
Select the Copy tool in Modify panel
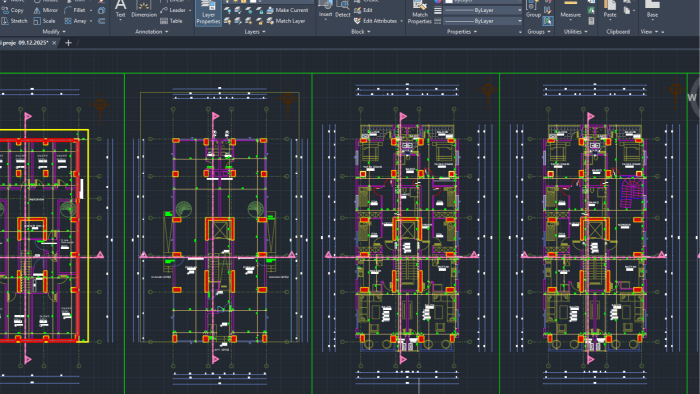pos(12,10)
